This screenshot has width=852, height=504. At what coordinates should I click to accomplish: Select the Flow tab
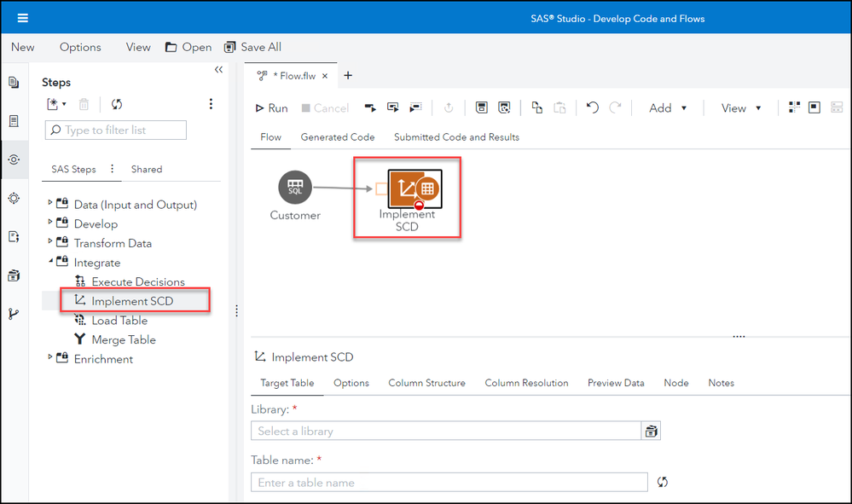(x=270, y=137)
